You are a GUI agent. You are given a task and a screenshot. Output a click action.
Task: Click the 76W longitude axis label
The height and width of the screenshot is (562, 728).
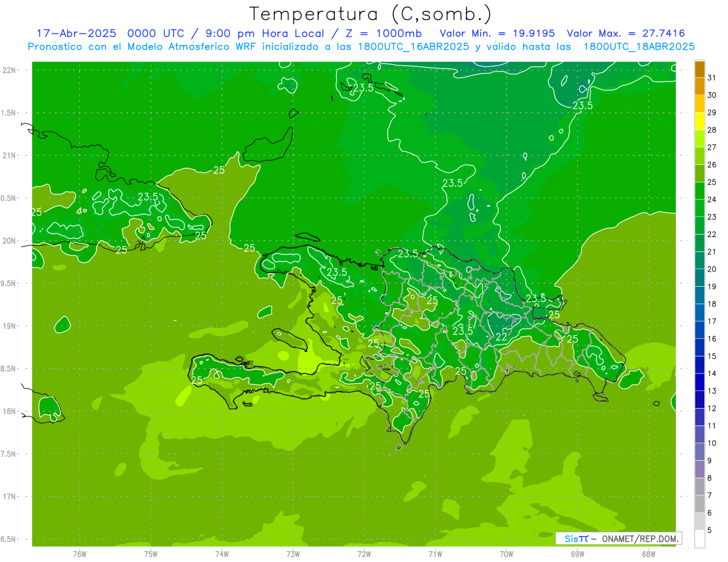coord(79,554)
